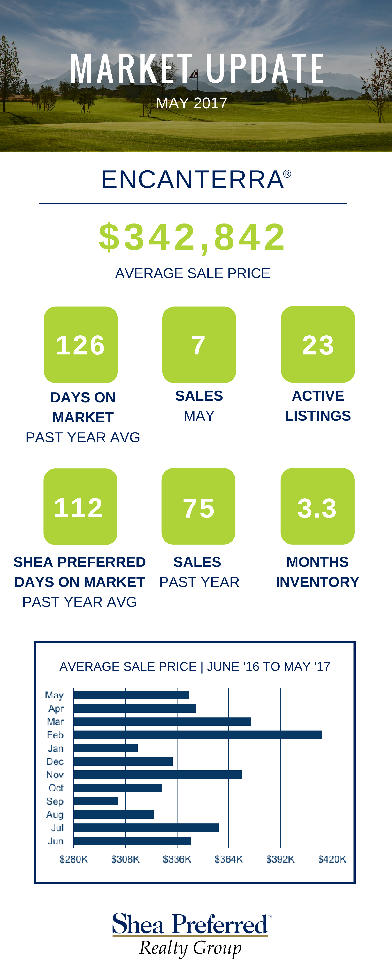Screen dimensions: 392x980
Task: Click the Jul bar in the chart
Action: pyautogui.click(x=146, y=827)
